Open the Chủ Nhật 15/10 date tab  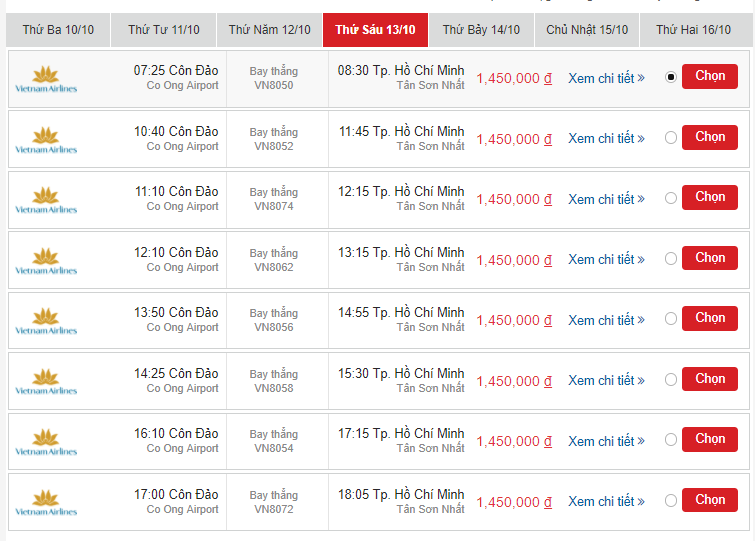(x=587, y=30)
